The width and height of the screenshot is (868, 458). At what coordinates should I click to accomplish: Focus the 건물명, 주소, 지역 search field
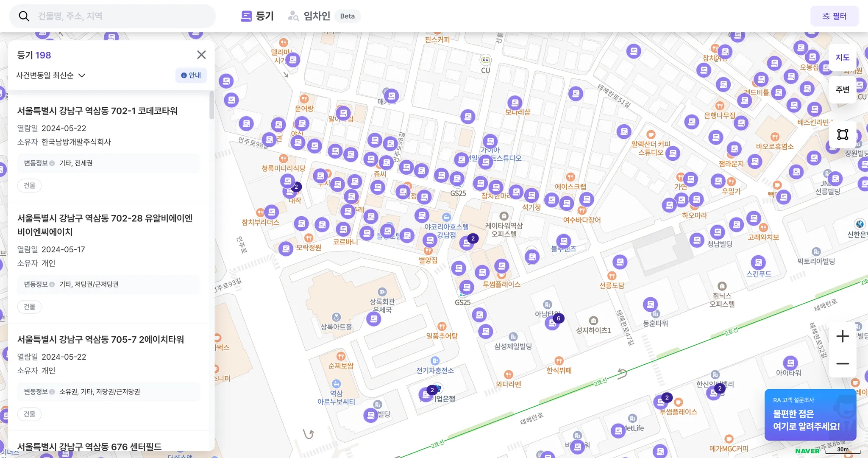click(123, 16)
